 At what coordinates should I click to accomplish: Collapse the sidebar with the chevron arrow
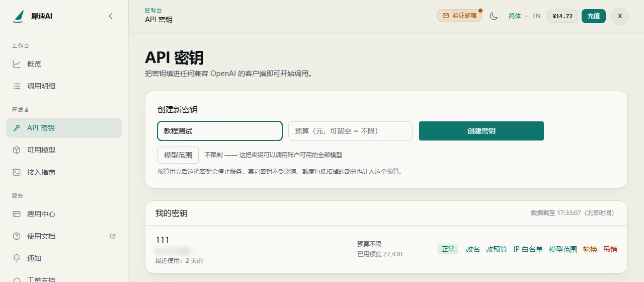111,16
